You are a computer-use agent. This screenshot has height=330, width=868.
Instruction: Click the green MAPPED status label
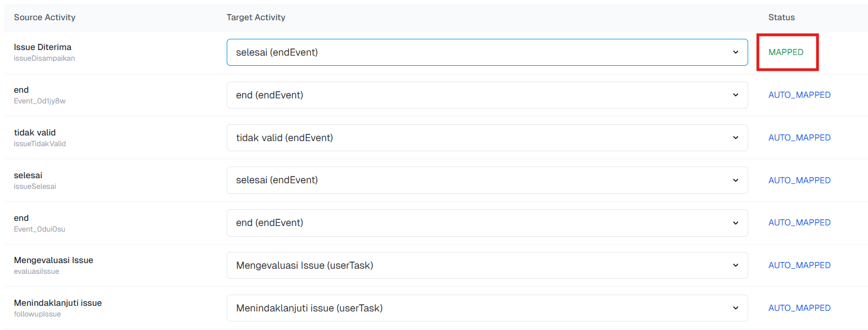(786, 52)
